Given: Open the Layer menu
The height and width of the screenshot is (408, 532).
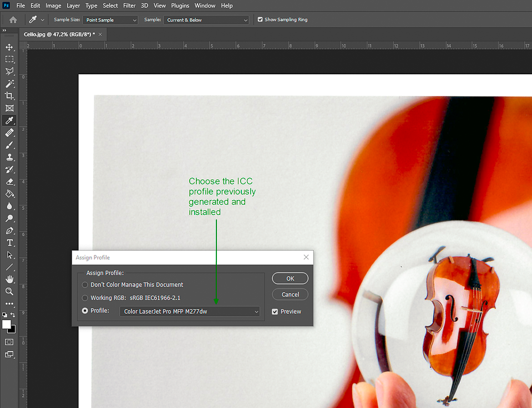Looking at the screenshot, I should (x=73, y=6).
